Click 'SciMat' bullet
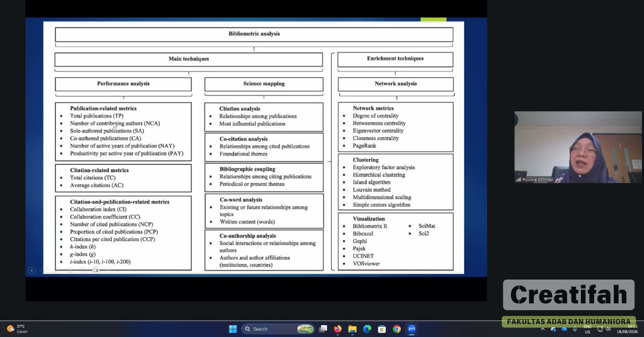The image size is (644, 337). tap(427, 226)
